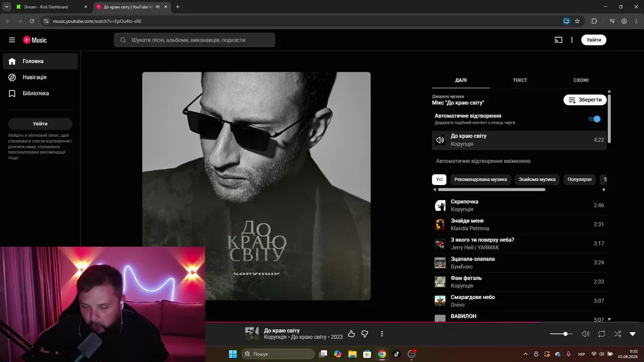Like the song with the thumbs-up icon

pyautogui.click(x=351, y=334)
